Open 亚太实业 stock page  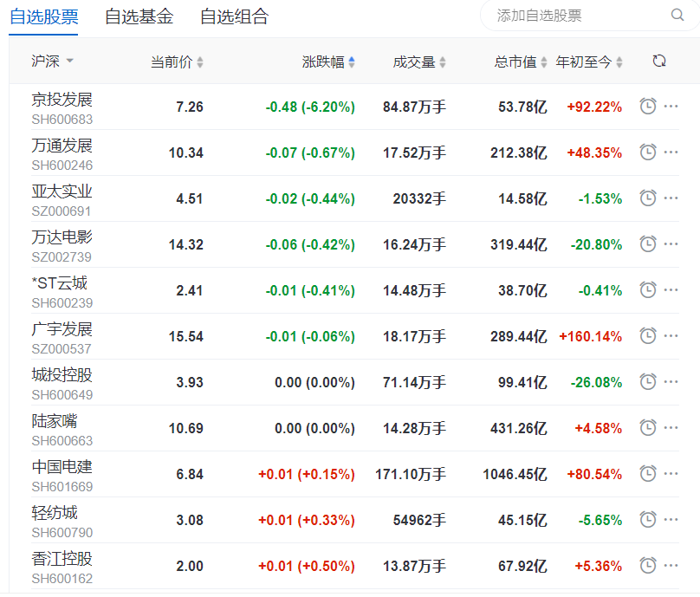[62, 191]
